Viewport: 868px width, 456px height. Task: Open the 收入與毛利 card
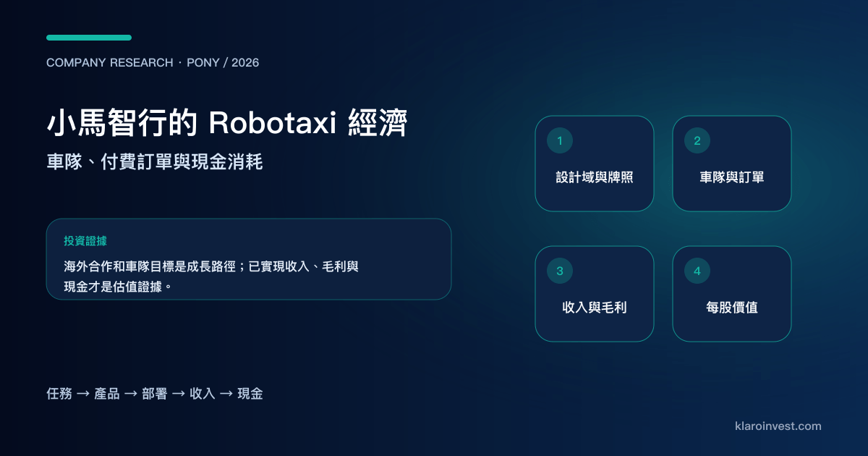point(595,294)
